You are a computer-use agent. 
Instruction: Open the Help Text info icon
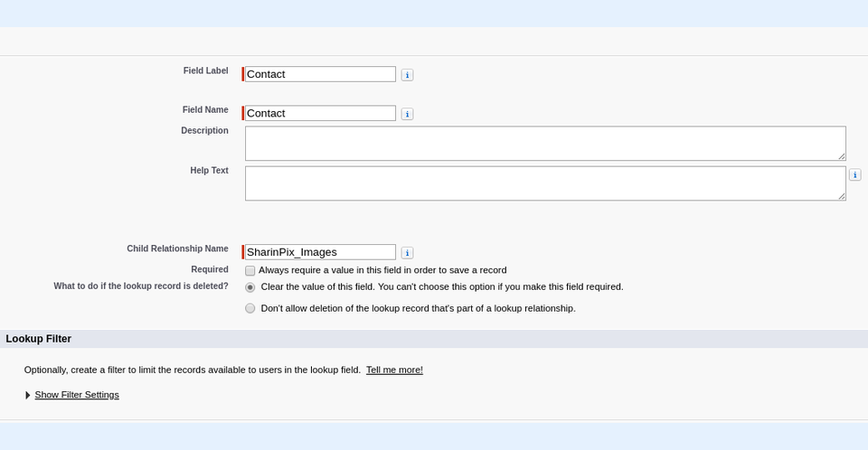854,175
